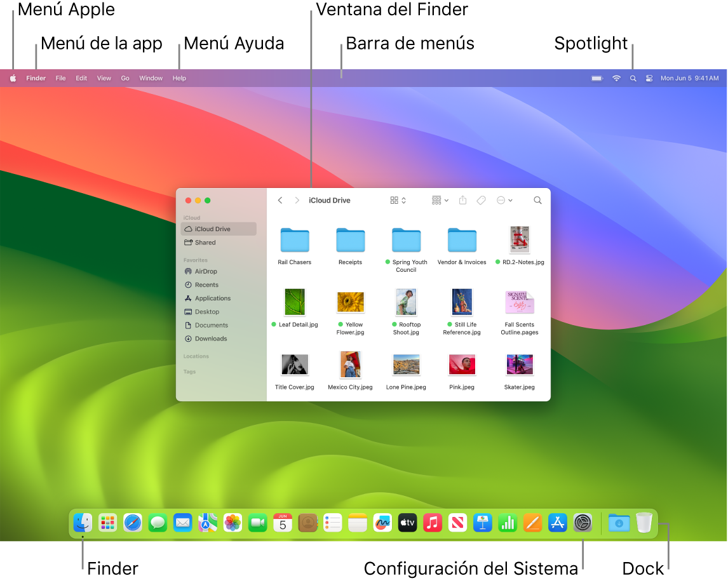Click the Wi-Fi status icon

tap(616, 78)
